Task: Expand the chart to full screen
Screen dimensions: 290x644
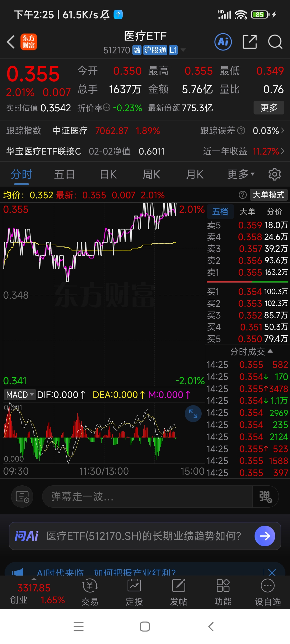Action: click(193, 414)
